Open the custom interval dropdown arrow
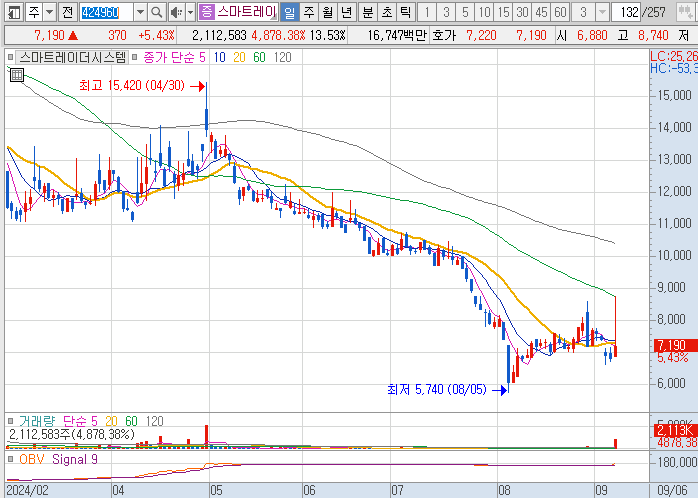Viewport: 698px width, 498px height. [x=602, y=12]
